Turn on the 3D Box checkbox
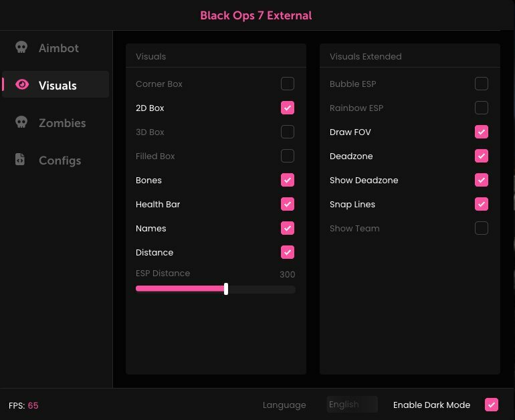Screen dimensions: 515x420 coord(288,132)
